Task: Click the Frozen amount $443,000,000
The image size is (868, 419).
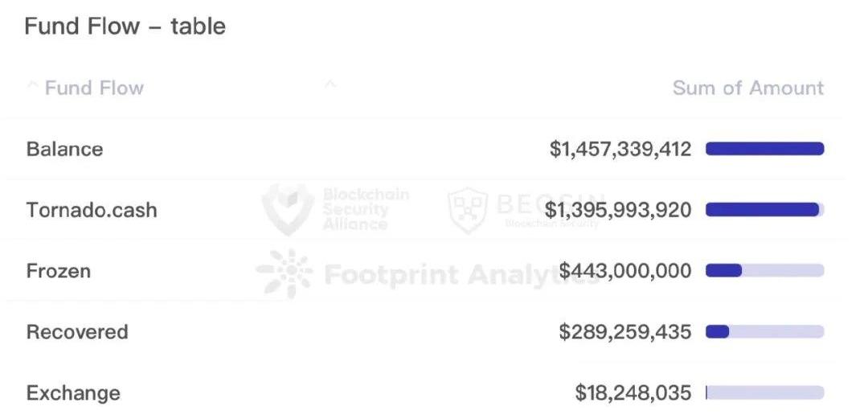Action: coord(624,271)
